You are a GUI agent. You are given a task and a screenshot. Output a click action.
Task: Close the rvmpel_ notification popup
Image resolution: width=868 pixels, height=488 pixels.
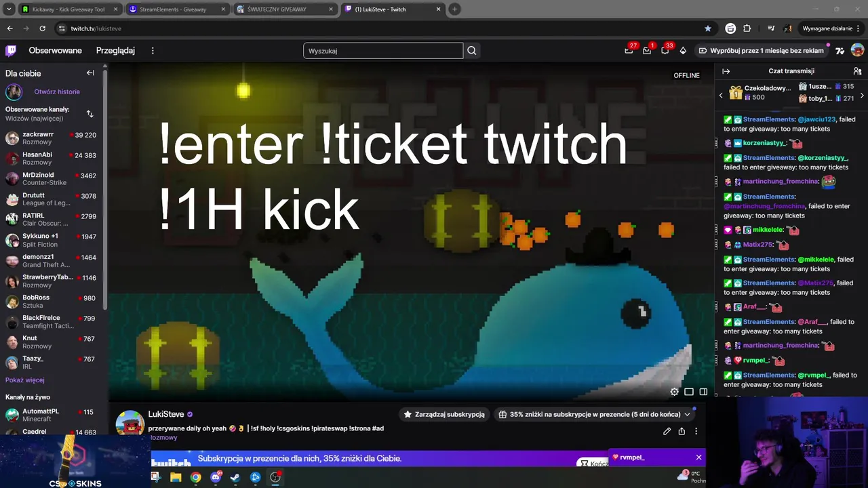click(698, 457)
